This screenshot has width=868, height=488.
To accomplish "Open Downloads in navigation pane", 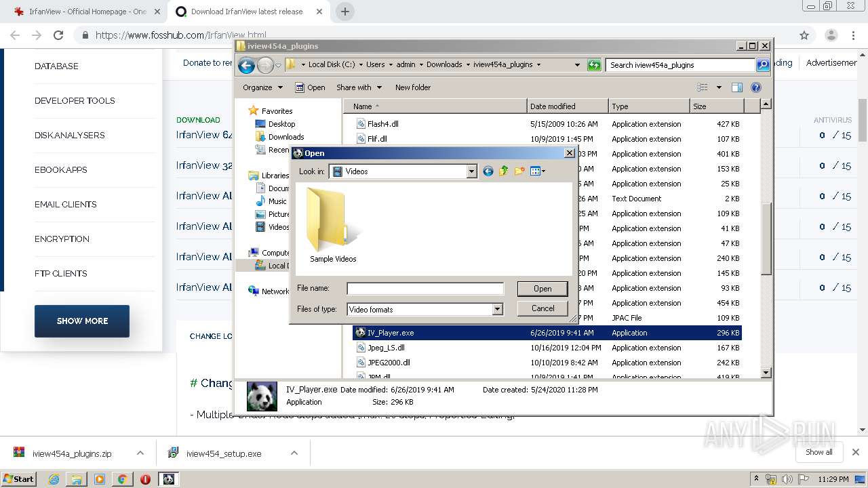I will 285,137.
